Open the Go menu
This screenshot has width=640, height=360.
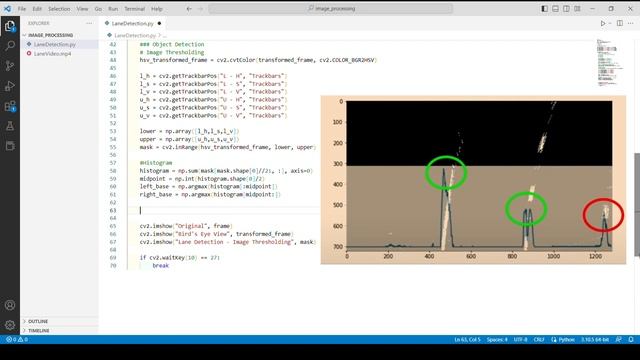tap(98, 9)
